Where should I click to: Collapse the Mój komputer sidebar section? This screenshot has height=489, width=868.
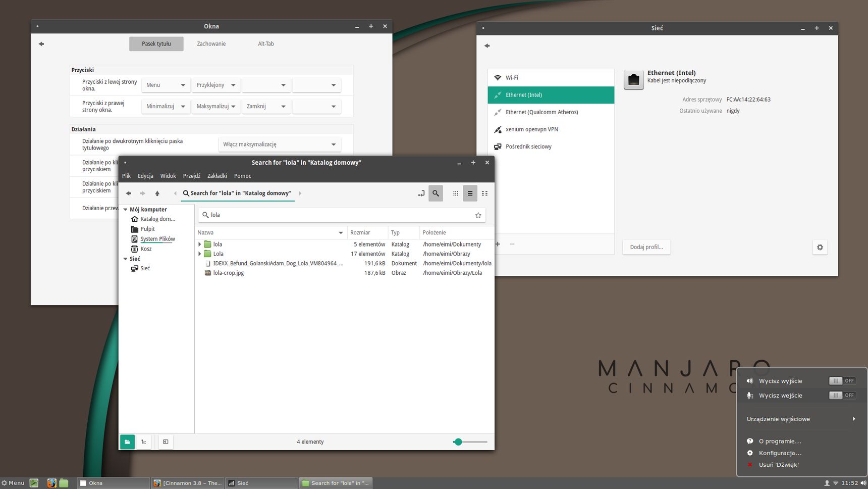[126, 210]
